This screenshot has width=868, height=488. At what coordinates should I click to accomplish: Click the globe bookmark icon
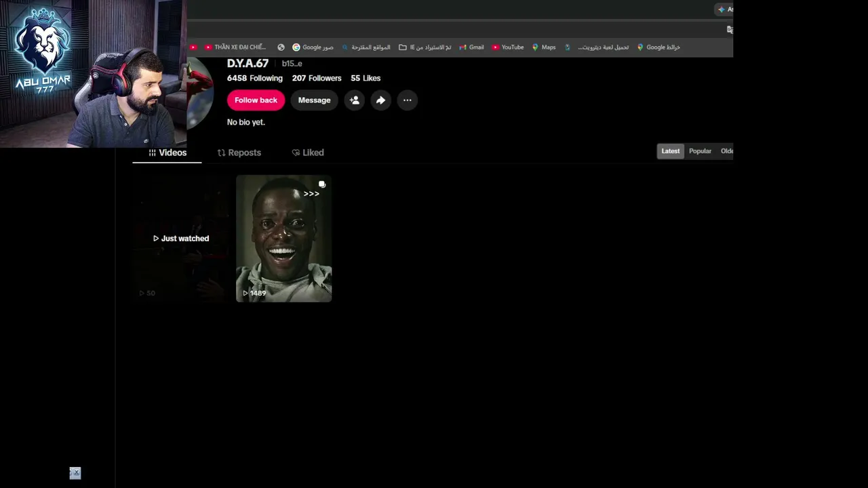pyautogui.click(x=281, y=47)
